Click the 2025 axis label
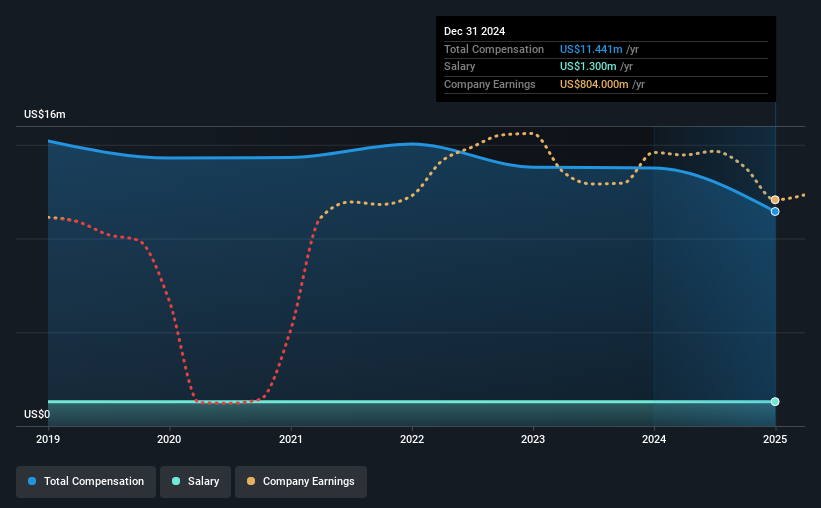821x508 pixels. point(775,439)
